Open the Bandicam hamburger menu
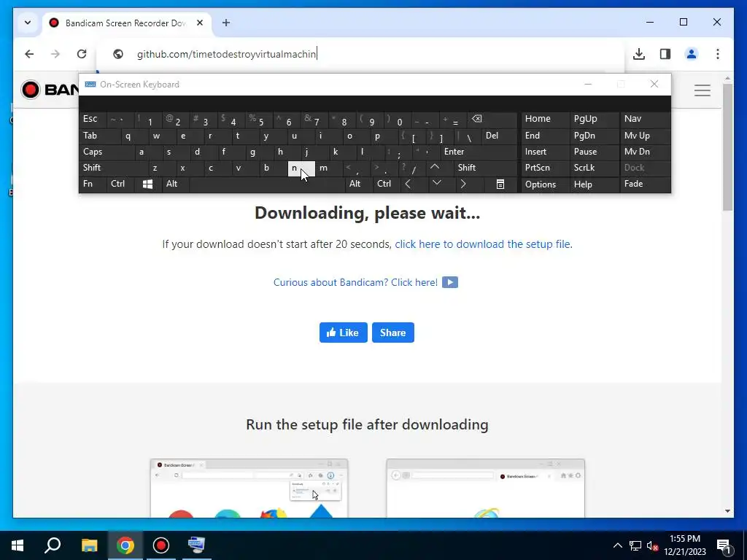747x560 pixels. (x=703, y=90)
